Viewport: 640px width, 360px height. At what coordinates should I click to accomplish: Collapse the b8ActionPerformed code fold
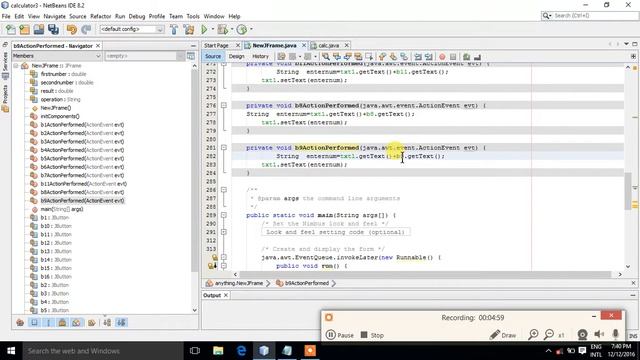point(224,105)
